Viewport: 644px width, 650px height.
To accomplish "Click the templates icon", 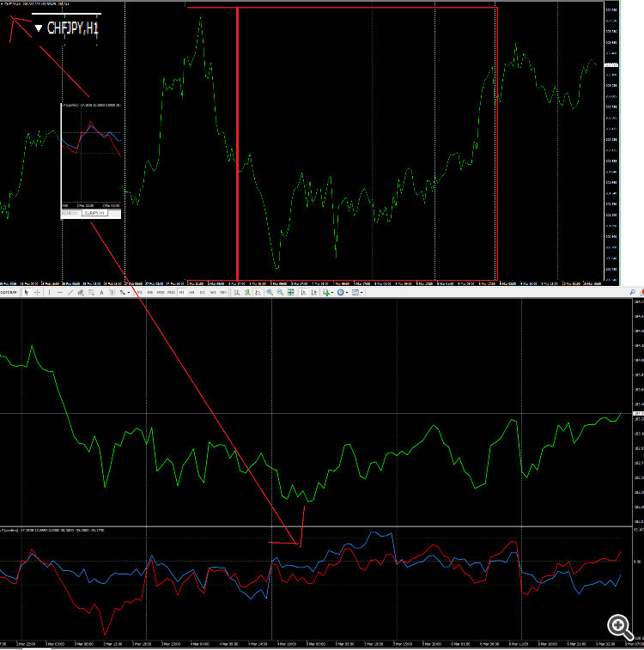I will coord(355,292).
